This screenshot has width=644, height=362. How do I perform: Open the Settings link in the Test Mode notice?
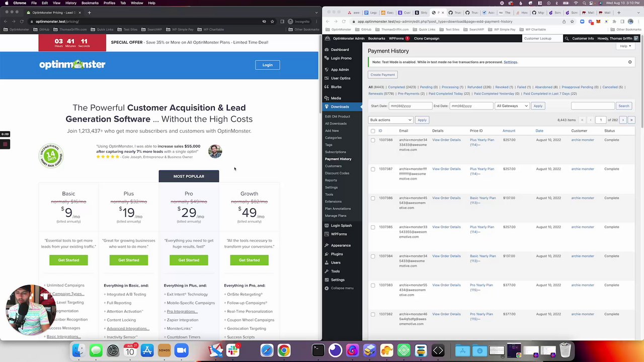pyautogui.click(x=510, y=62)
